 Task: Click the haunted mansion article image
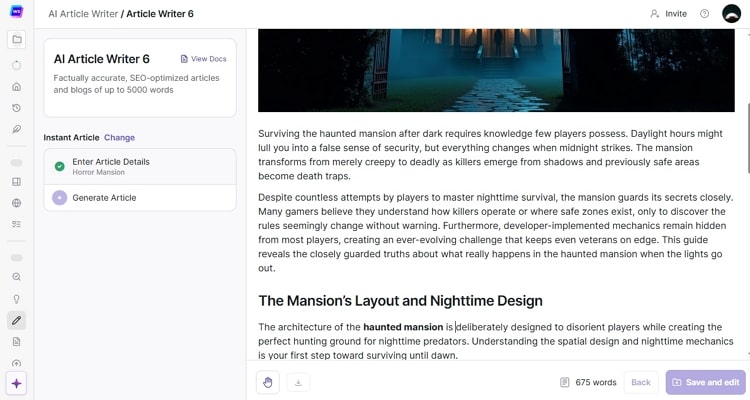[496, 70]
